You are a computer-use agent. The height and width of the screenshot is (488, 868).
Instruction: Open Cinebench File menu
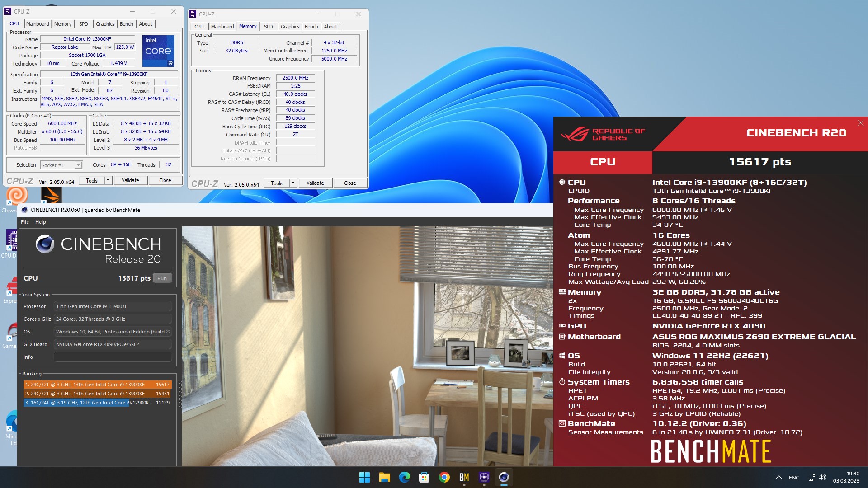[x=25, y=222]
